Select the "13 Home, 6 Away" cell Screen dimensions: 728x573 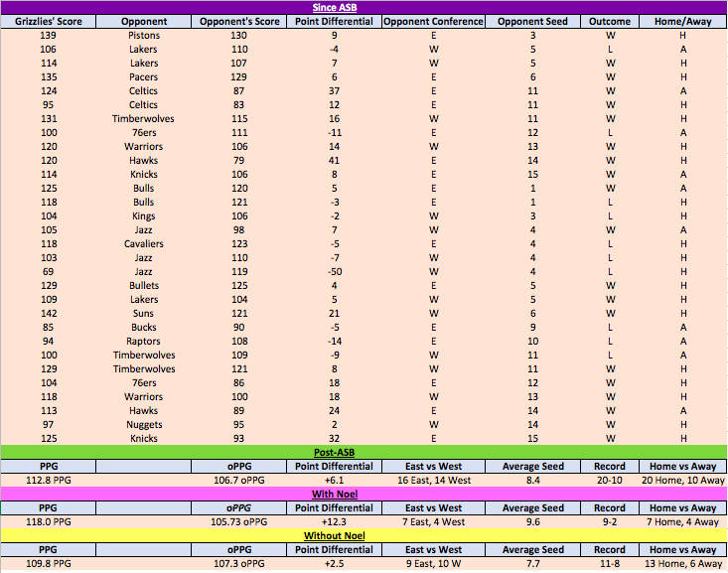point(683,564)
